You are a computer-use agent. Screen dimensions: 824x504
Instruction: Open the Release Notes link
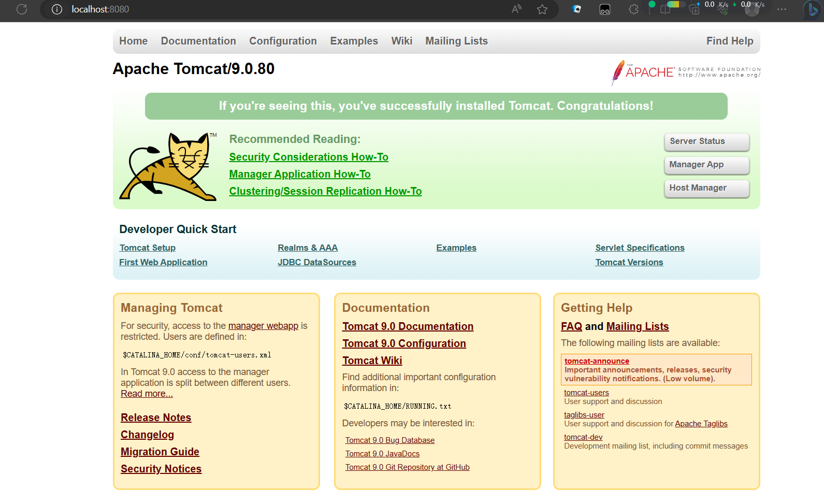click(156, 417)
